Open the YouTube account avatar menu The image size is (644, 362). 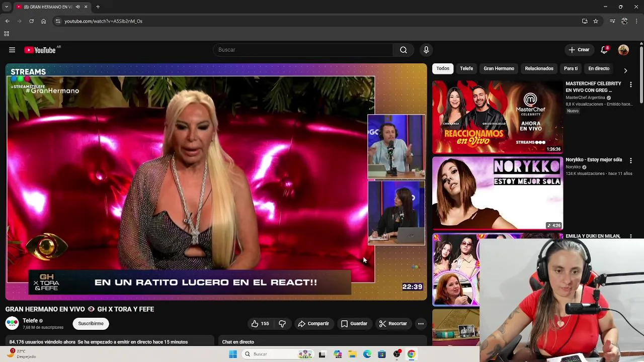623,50
